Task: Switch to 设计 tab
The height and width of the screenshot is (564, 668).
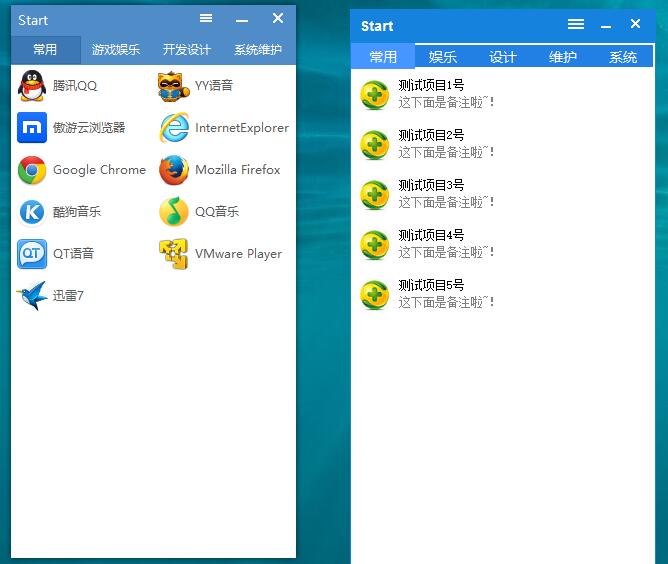Action: click(x=503, y=57)
